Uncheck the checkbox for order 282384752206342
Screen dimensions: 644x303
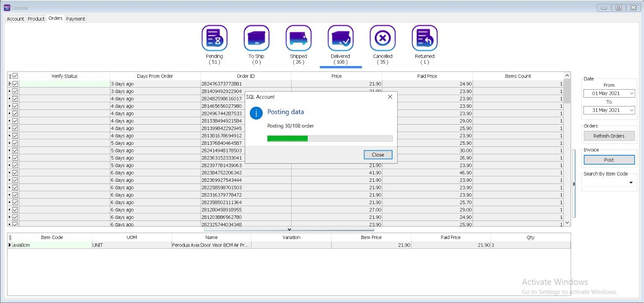pos(15,173)
